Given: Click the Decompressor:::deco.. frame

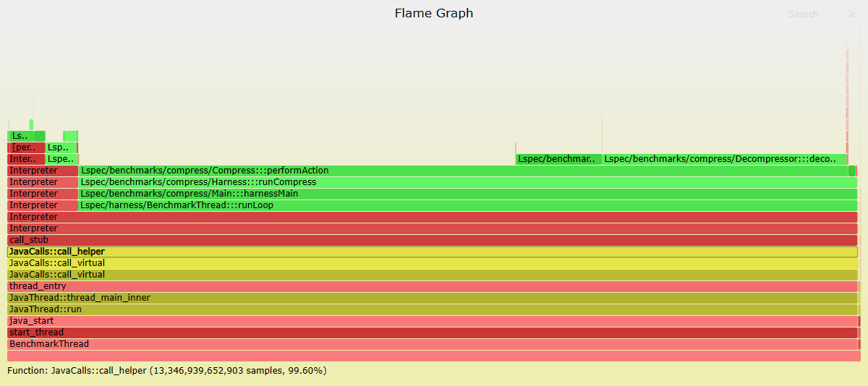Looking at the screenshot, I should [x=724, y=159].
